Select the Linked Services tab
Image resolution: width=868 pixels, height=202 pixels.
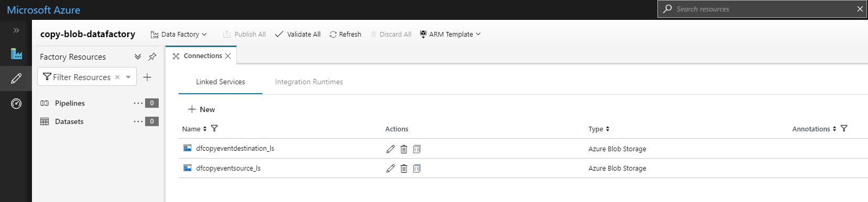[x=221, y=82]
